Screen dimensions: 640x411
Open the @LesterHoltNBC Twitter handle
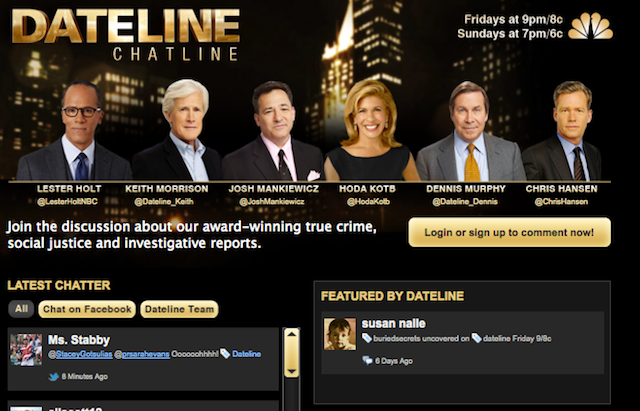pos(67,202)
